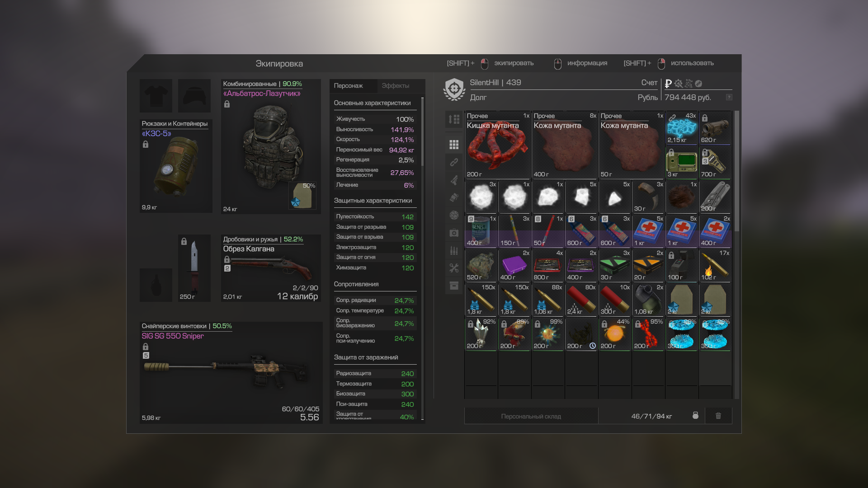Toggle the weight lock icon near trash
Viewport: 868px width, 488px height.
click(695, 416)
